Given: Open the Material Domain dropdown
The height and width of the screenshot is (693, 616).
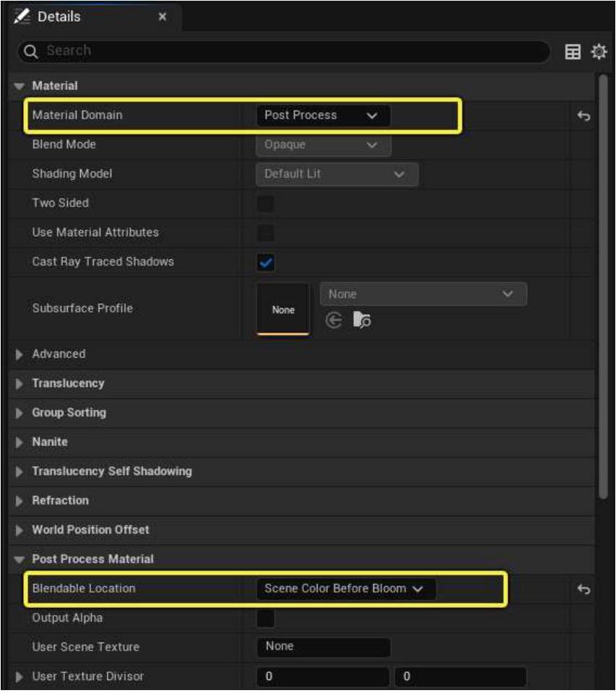Looking at the screenshot, I should click(322, 115).
